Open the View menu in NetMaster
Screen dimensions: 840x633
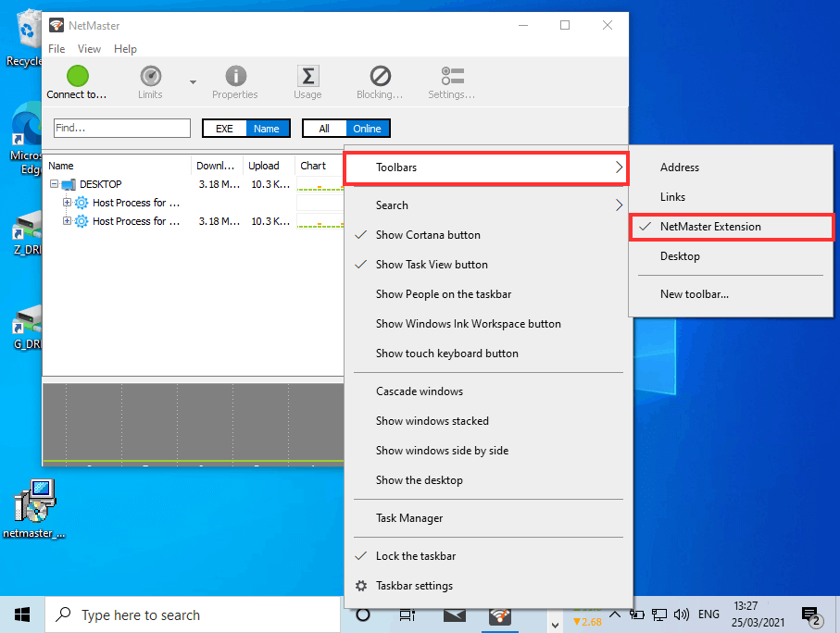[x=89, y=49]
